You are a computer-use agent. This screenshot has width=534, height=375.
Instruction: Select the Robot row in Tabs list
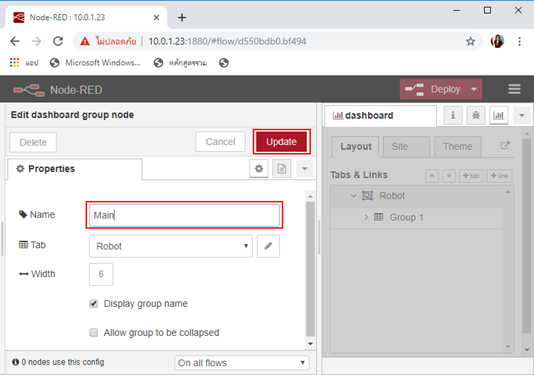pyautogui.click(x=416, y=196)
